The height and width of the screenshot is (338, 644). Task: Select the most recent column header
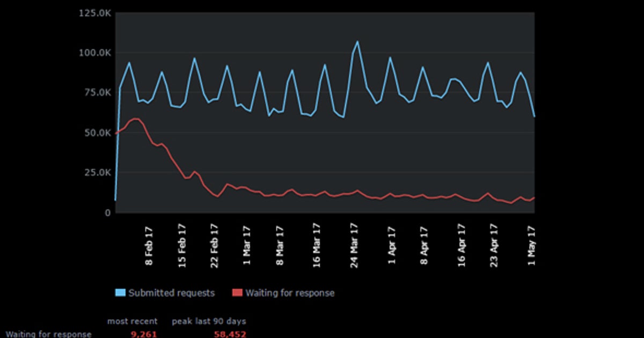point(131,321)
